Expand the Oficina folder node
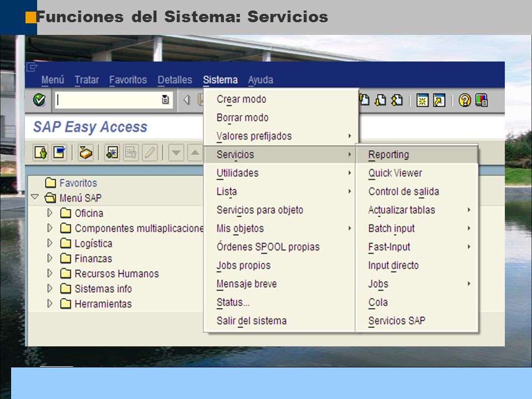Viewport: 532px width, 399px height. click(50, 213)
